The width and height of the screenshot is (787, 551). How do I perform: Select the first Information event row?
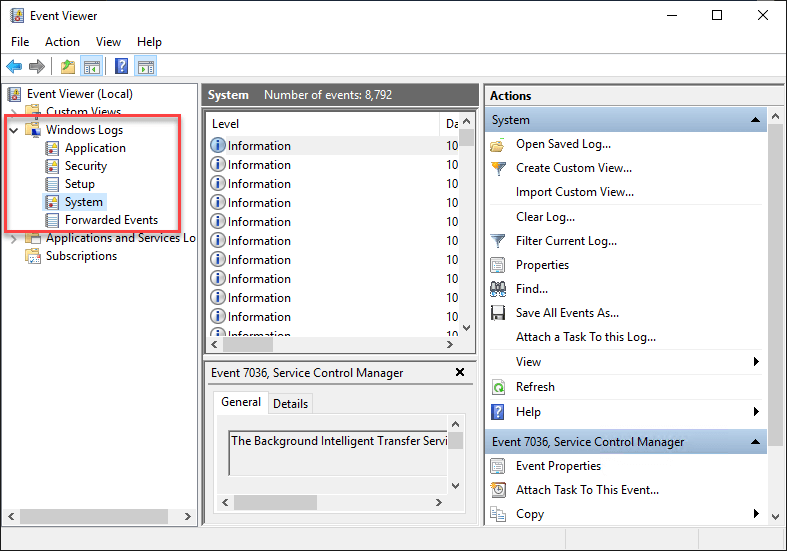(x=333, y=146)
